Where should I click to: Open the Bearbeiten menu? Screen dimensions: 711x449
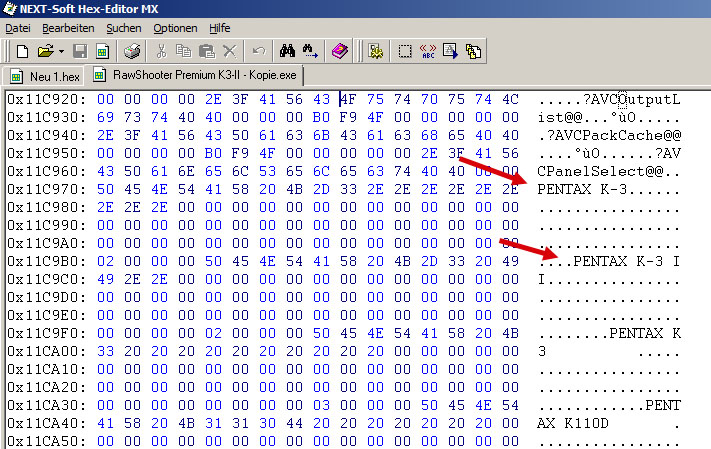pyautogui.click(x=68, y=28)
